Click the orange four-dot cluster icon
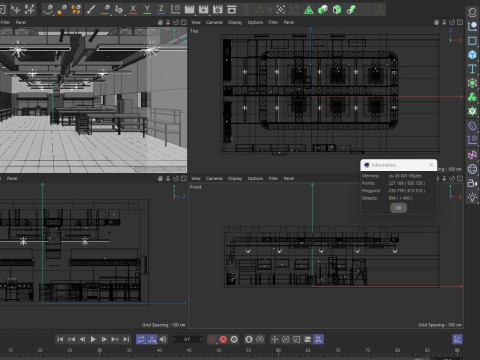Viewport: 480px width, 360px height. pyautogui.click(x=76, y=9)
